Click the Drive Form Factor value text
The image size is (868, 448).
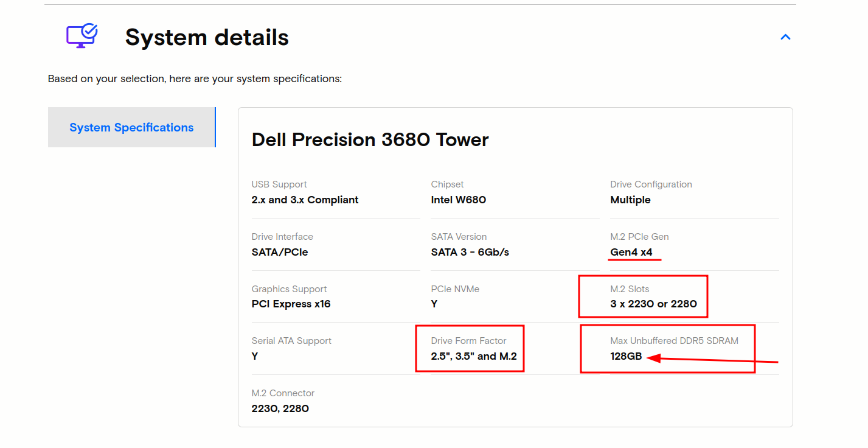coord(473,356)
